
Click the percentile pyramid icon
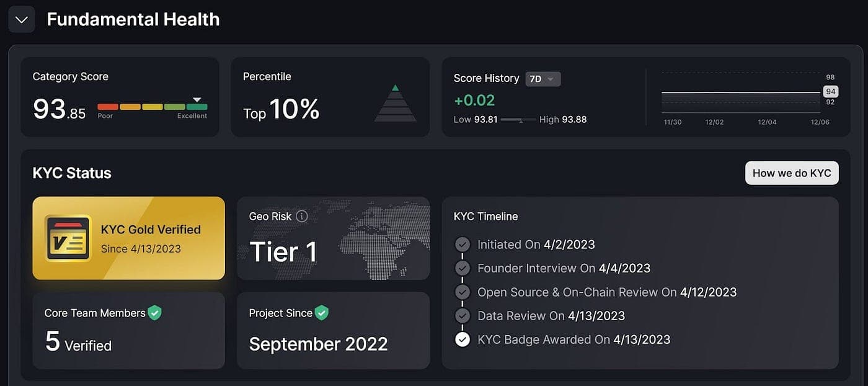tap(396, 103)
